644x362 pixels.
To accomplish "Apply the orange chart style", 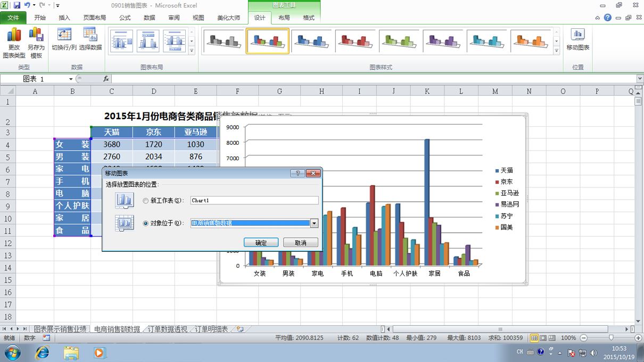I will click(x=530, y=41).
